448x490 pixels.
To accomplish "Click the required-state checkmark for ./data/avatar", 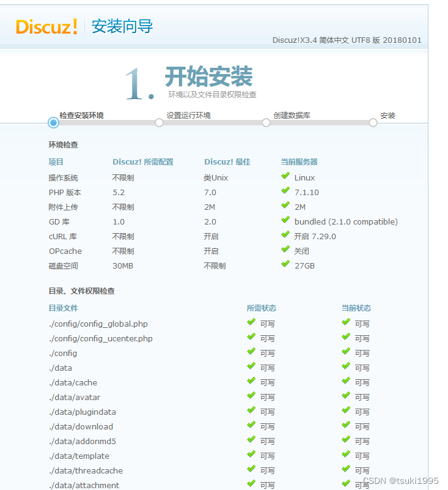I will coord(251,396).
